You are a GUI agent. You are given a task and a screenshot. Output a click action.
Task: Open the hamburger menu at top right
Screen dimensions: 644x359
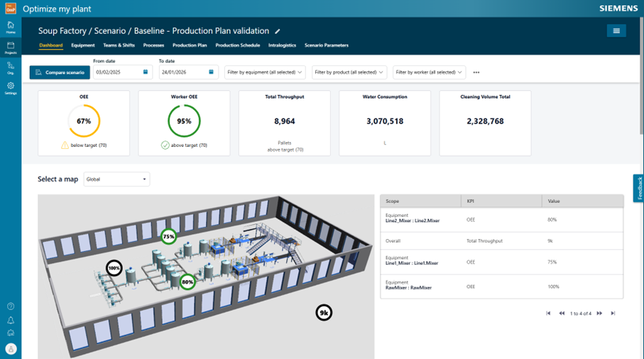(x=616, y=31)
